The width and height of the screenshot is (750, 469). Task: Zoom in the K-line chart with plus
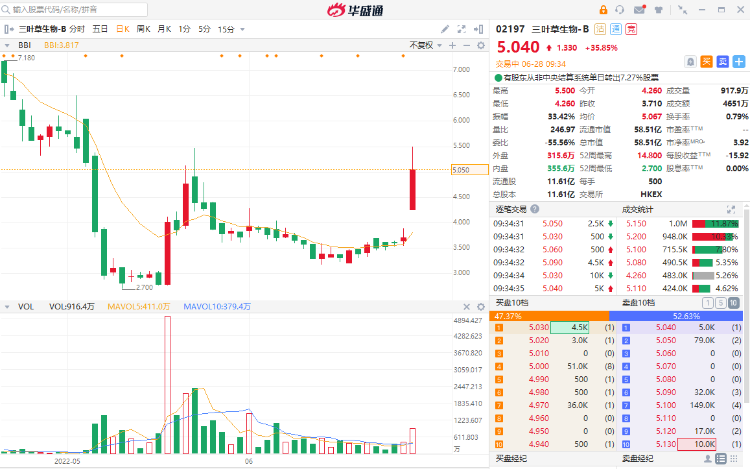click(x=452, y=45)
